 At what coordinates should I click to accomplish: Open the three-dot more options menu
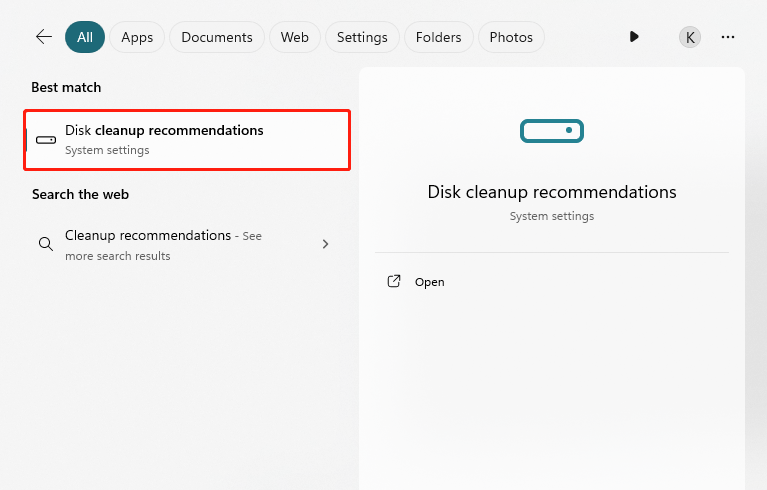point(728,37)
